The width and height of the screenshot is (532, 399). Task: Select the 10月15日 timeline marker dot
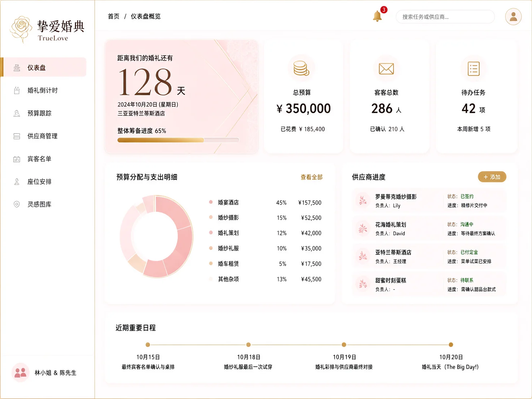click(x=148, y=344)
